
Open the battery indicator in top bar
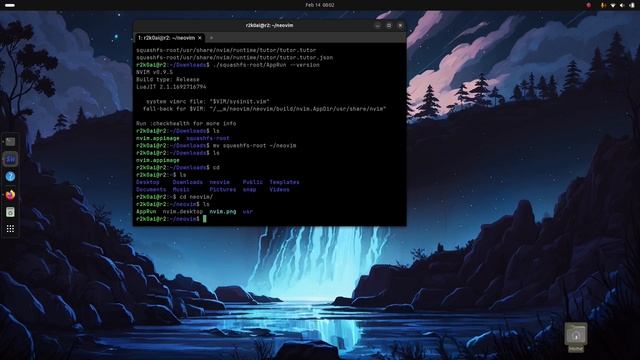click(632, 5)
